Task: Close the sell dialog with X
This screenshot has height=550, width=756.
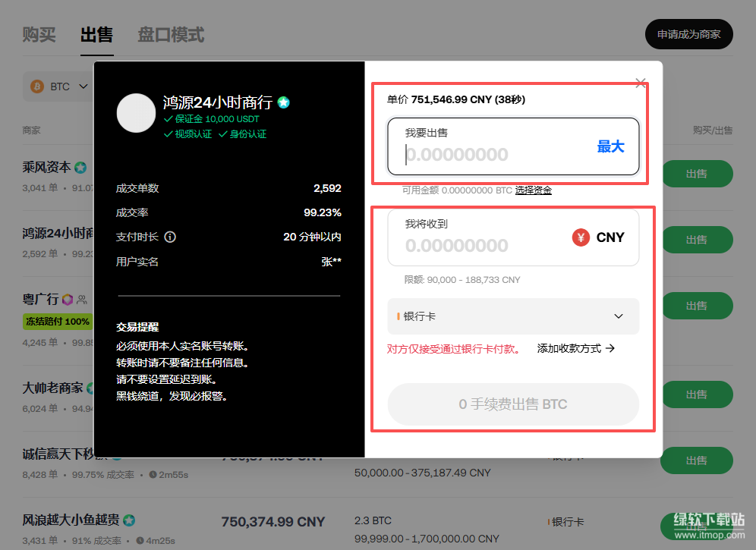Action: 641,83
